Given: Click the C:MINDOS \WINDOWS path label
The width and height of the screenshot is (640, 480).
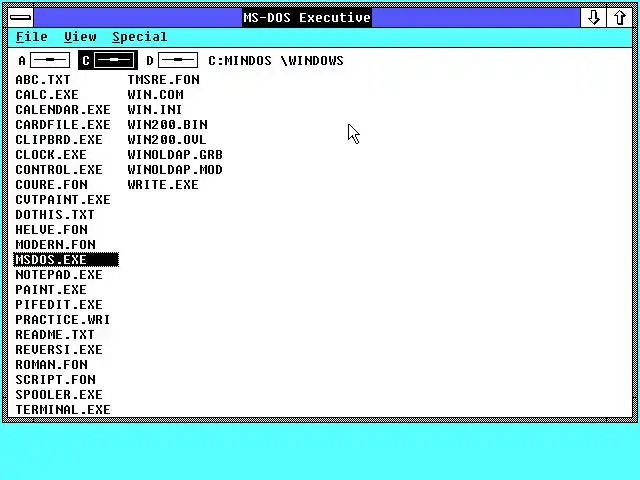Looking at the screenshot, I should coord(276,61).
